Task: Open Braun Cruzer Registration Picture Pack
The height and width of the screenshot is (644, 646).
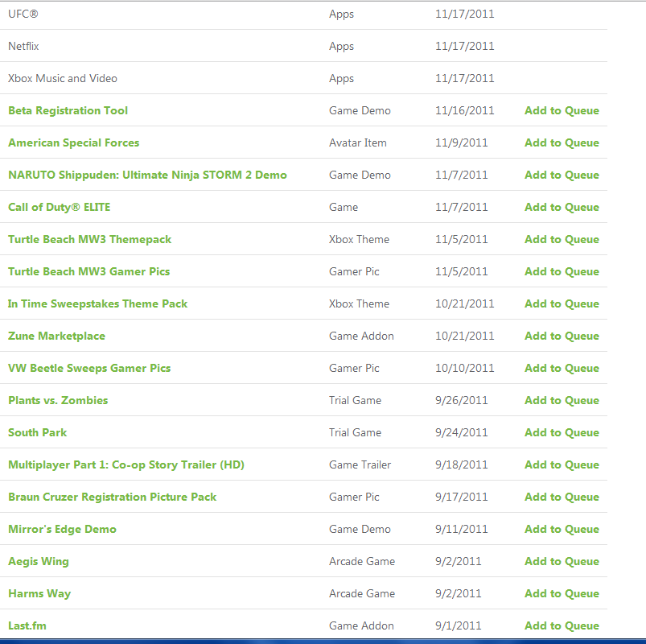Action: 113,497
